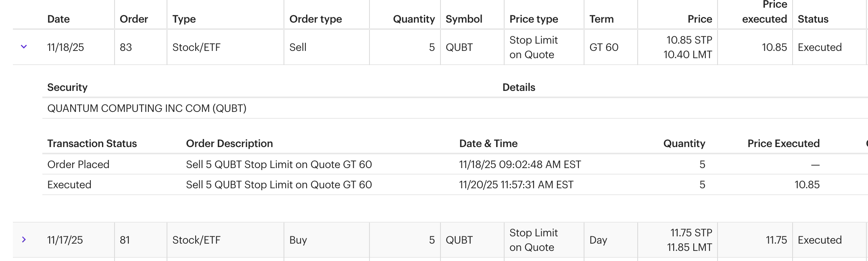This screenshot has height=261, width=868.
Task: Expand order 81 details chevron
Action: pyautogui.click(x=24, y=240)
